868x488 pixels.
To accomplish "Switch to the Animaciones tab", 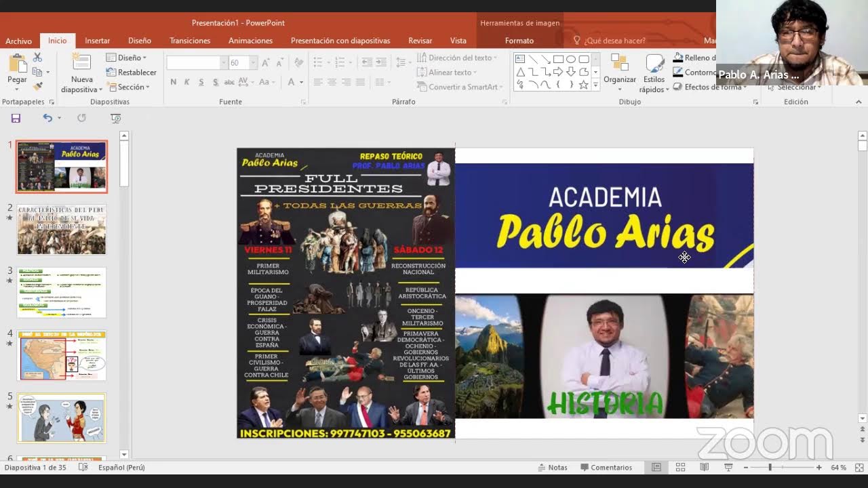I will [x=250, y=41].
